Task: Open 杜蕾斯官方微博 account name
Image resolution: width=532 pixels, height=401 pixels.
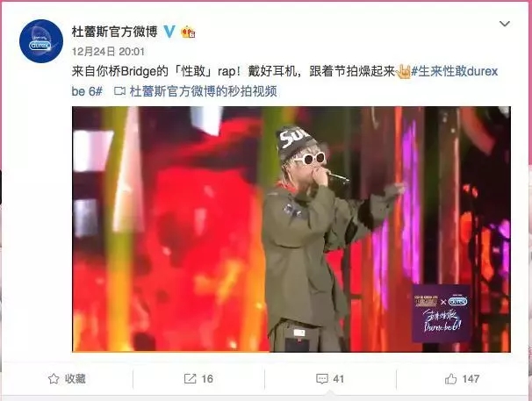Action: (114, 32)
